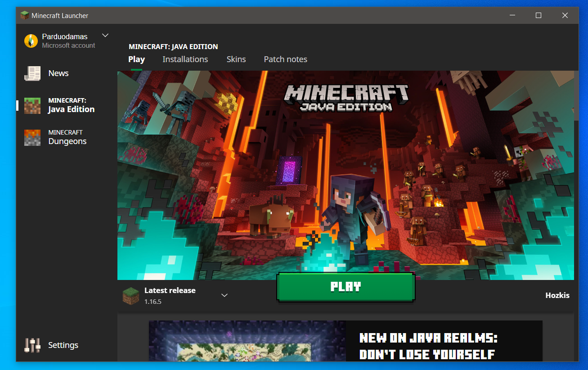Screen dimensions: 588x370
Task: Expand the Latest release version dropdown
Action: 224,295
